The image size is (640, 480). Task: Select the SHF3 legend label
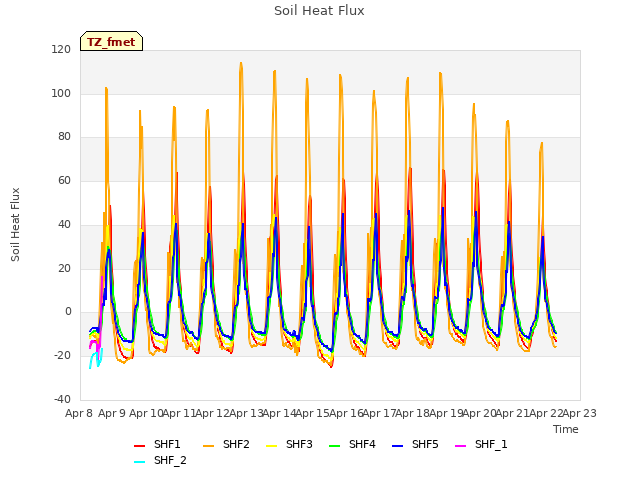[x=299, y=444]
